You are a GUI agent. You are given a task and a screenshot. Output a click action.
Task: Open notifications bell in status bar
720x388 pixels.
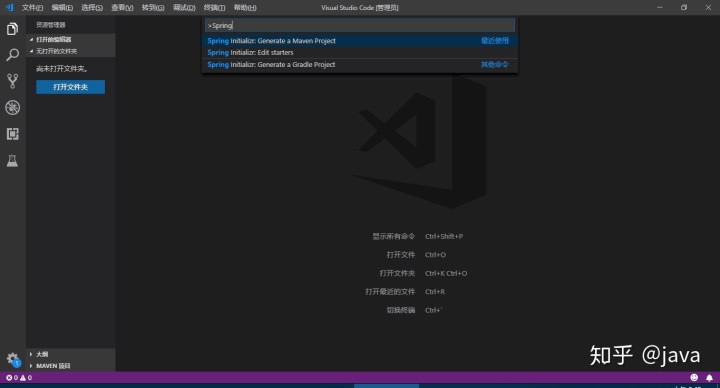click(709, 377)
